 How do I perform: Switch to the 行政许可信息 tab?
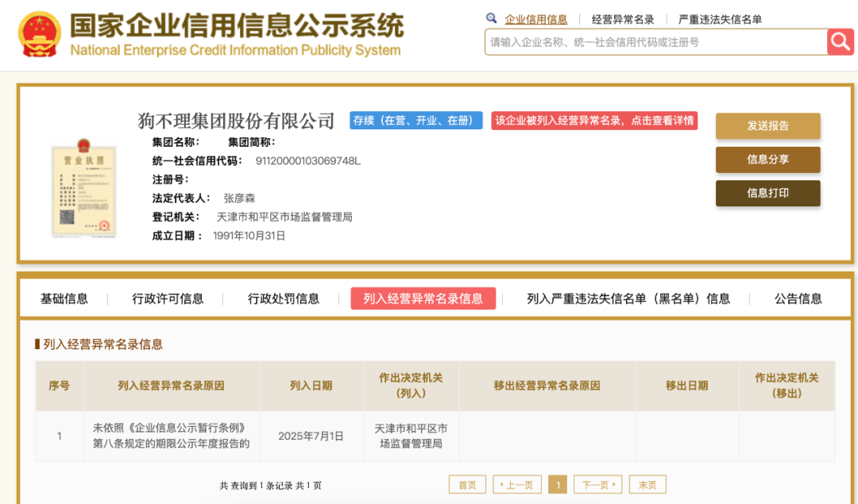(168, 298)
